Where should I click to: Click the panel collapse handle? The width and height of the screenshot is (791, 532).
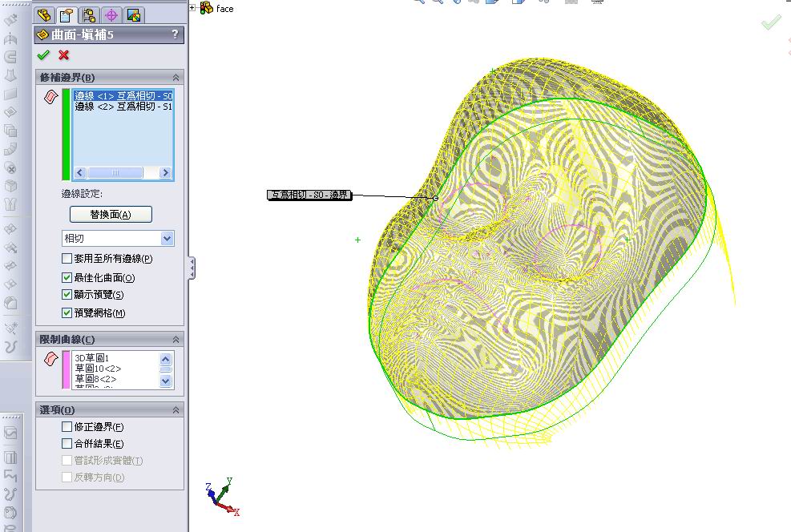tap(192, 268)
